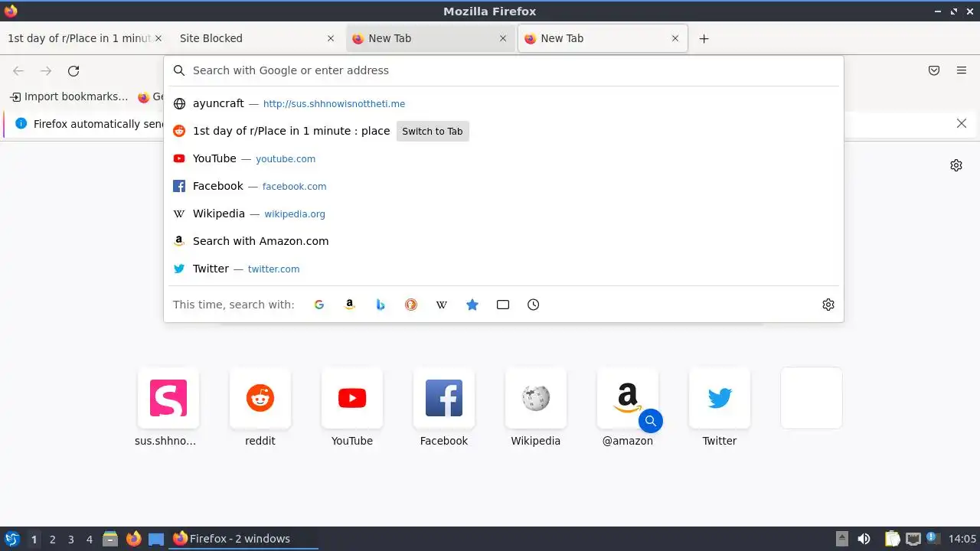Select the last New Tab tab
Viewport: 980px width, 551px height.
(603, 38)
